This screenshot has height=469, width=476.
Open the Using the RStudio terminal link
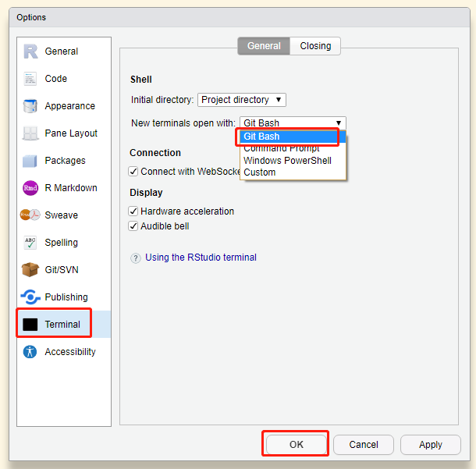(201, 258)
